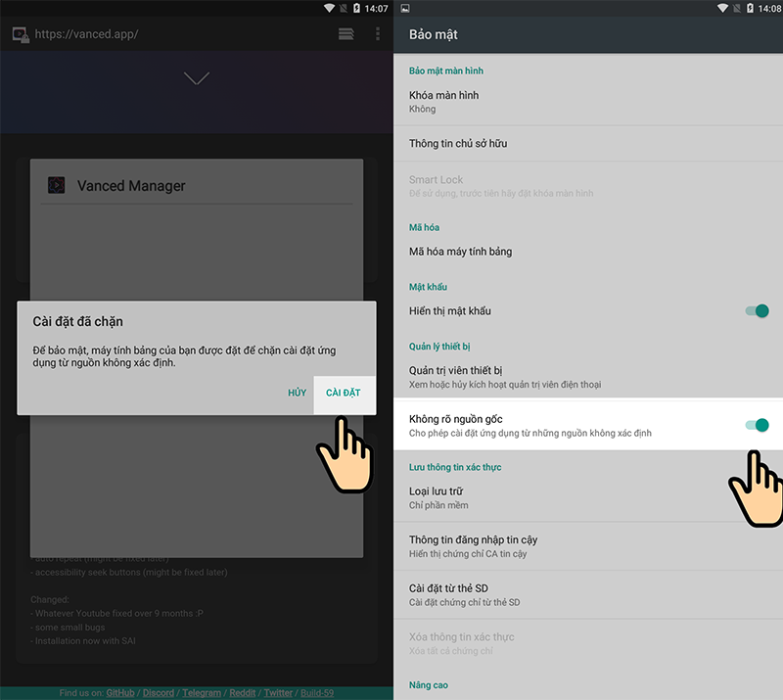Screen dimensions: 783x700
Task: Tap the down chevron on vanced page
Action: 197,78
